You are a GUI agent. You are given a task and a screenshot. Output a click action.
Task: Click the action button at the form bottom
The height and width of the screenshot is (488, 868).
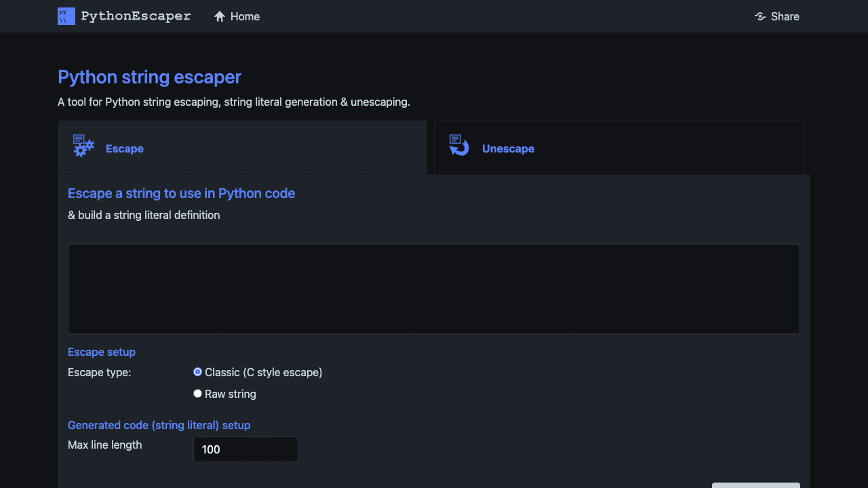[x=755, y=487]
